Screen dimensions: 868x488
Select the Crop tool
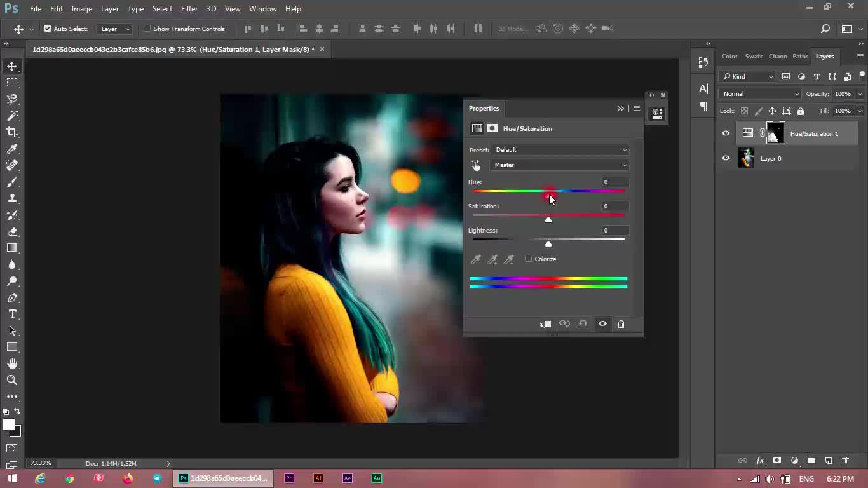point(12,132)
